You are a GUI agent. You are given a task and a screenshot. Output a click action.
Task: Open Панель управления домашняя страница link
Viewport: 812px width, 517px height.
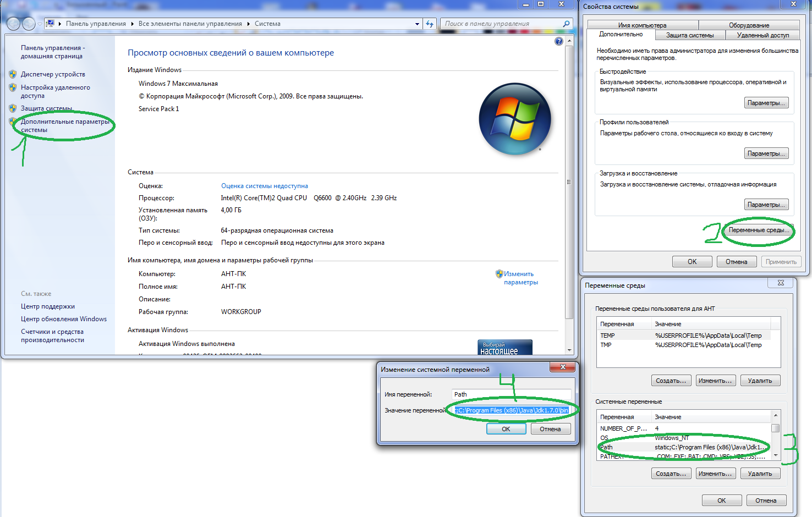(53, 52)
